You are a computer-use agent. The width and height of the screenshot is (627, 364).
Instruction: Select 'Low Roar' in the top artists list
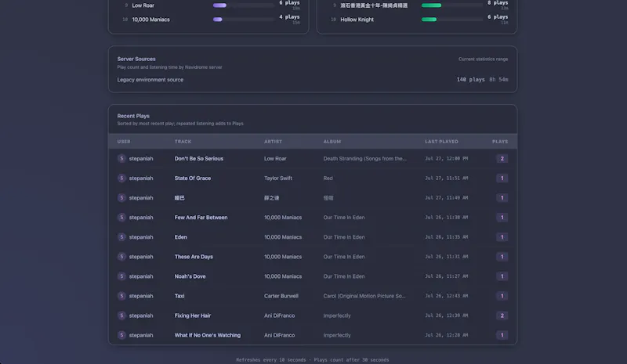[143, 5]
